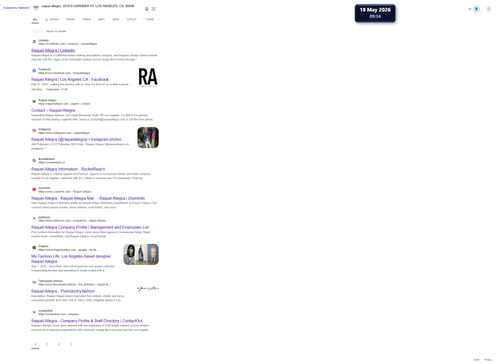Switch to the NEWS tab
The image size is (500, 364).
click(116, 19)
